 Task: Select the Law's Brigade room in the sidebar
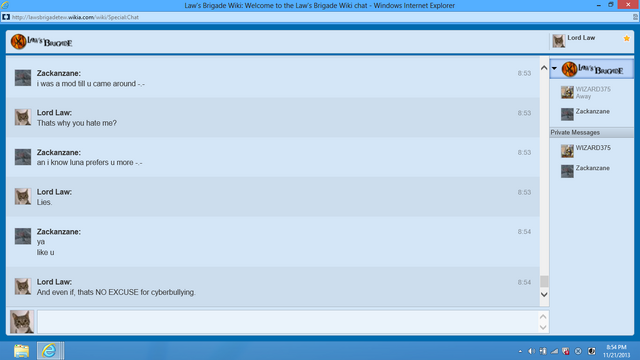click(x=592, y=69)
